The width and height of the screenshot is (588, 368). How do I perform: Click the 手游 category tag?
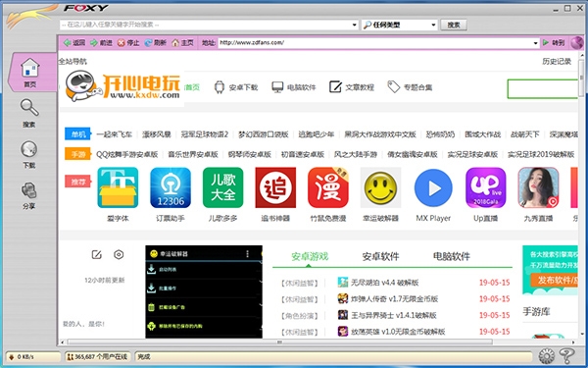[78, 154]
